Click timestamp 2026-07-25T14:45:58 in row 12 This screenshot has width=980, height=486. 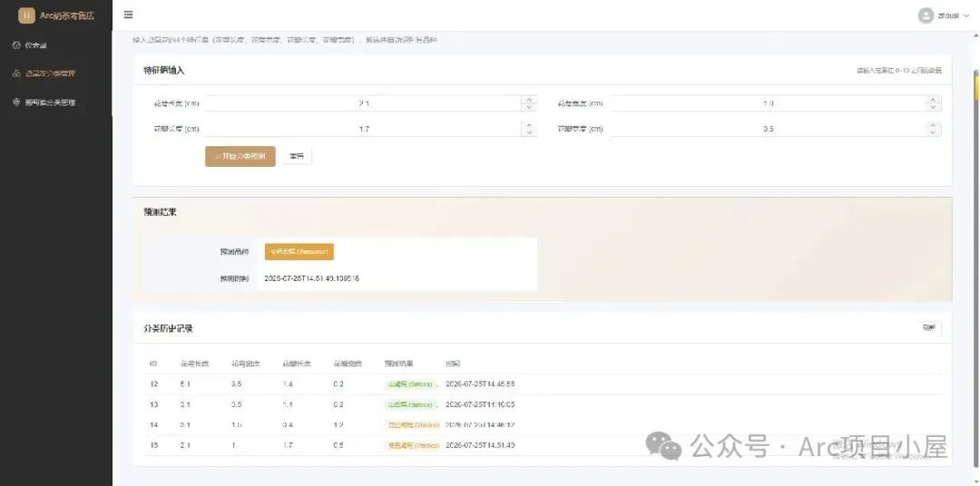480,384
